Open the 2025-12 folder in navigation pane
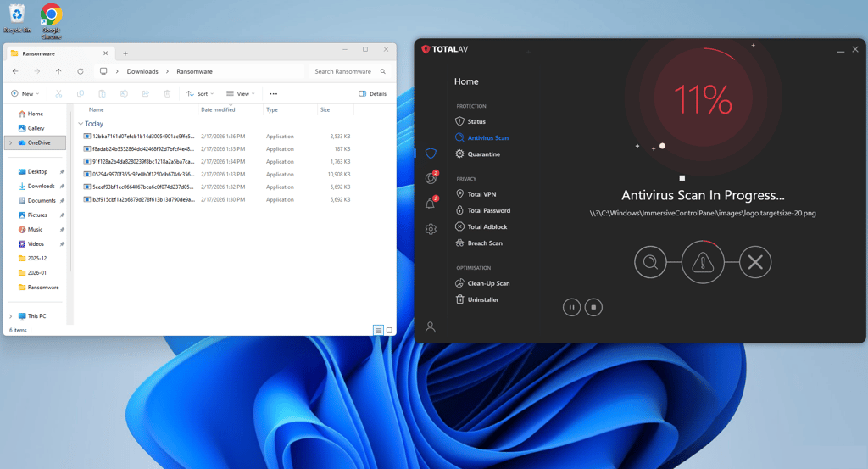Viewport: 868px width, 469px height. point(33,258)
